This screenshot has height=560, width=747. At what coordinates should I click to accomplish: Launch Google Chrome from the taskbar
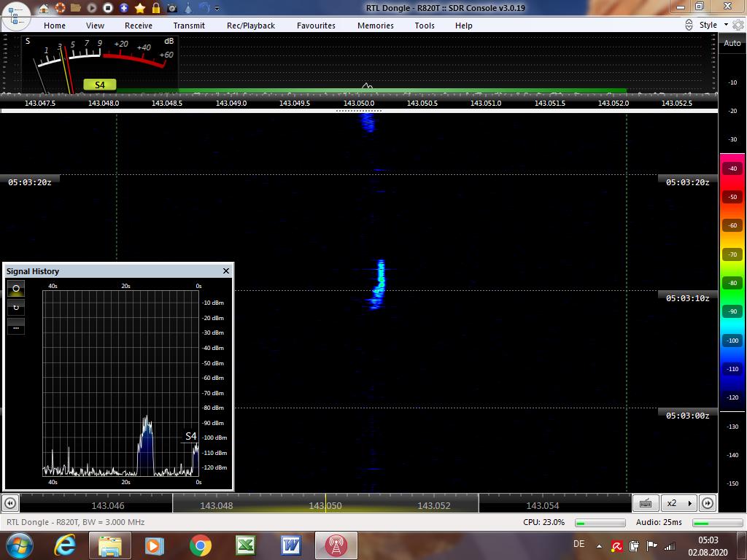(x=200, y=545)
